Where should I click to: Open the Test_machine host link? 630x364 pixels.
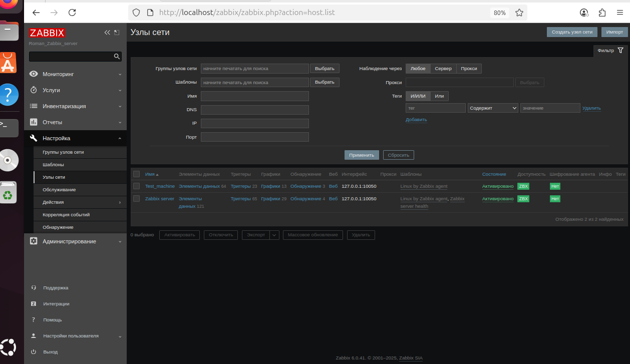[x=160, y=186]
